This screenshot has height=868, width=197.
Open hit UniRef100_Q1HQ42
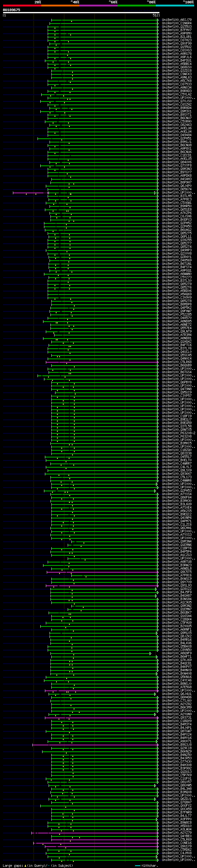pos(177,342)
